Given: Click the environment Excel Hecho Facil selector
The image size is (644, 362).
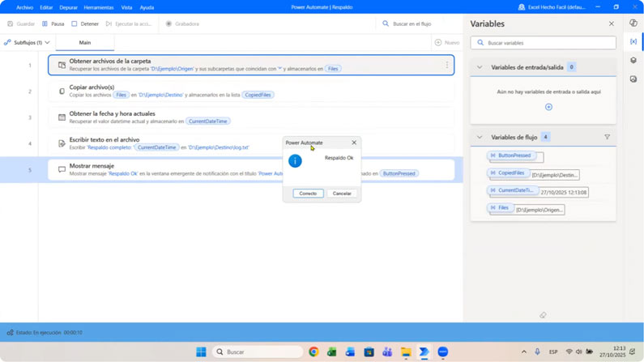Looking at the screenshot, I should 552,7.
